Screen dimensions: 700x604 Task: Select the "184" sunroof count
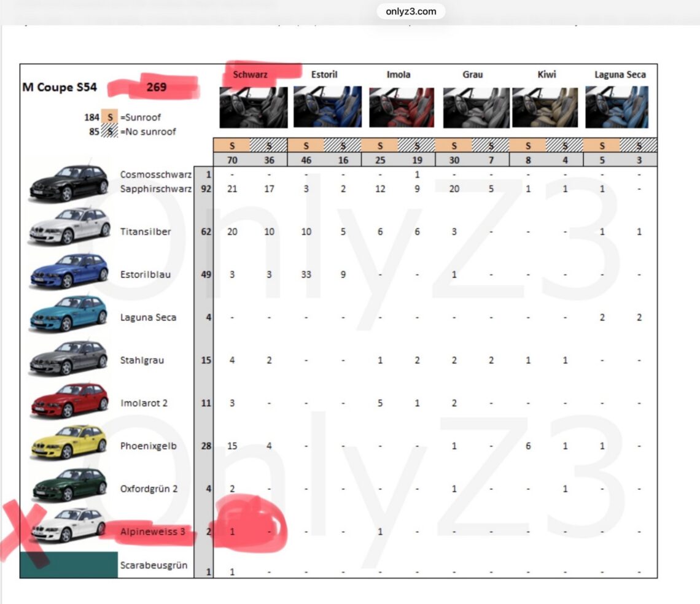coord(91,117)
